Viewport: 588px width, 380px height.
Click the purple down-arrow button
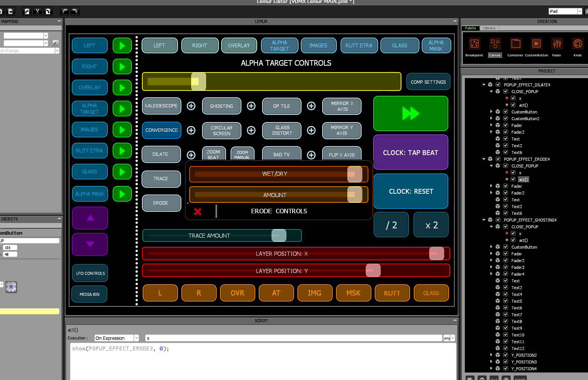point(90,244)
